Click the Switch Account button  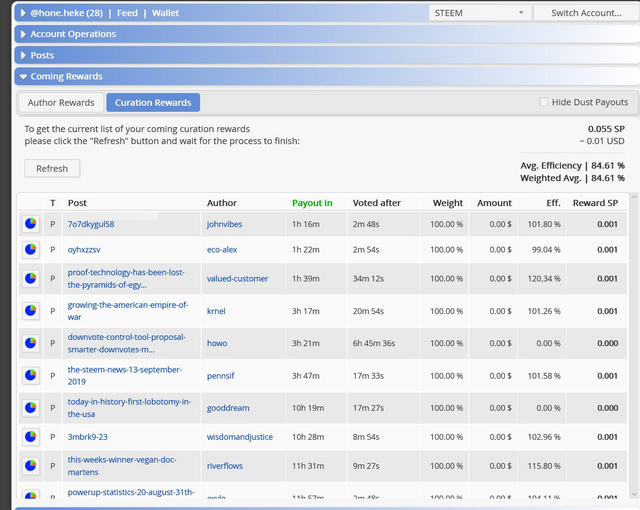pyautogui.click(x=585, y=13)
